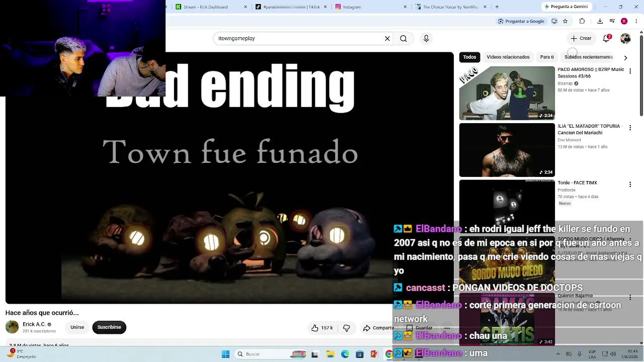Image resolution: width=644 pixels, height=362 pixels.
Task: Open Chrome media controls icon
Action: point(611,21)
